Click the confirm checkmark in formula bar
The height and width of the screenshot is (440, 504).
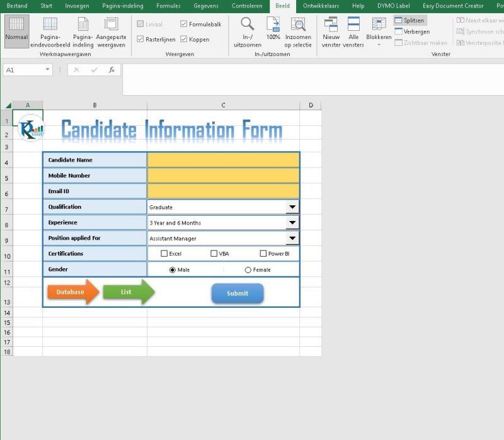click(x=94, y=70)
